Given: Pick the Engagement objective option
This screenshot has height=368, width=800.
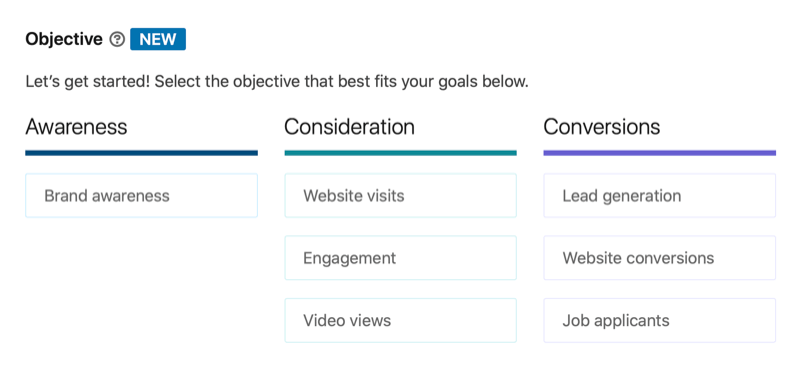Looking at the screenshot, I should [401, 258].
